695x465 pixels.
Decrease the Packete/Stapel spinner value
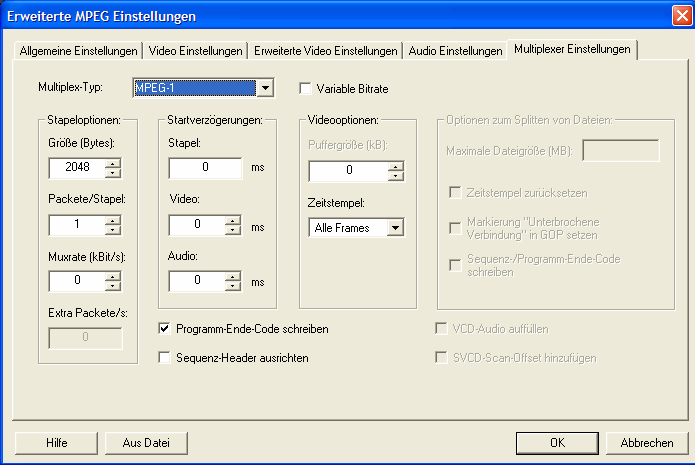point(113,230)
